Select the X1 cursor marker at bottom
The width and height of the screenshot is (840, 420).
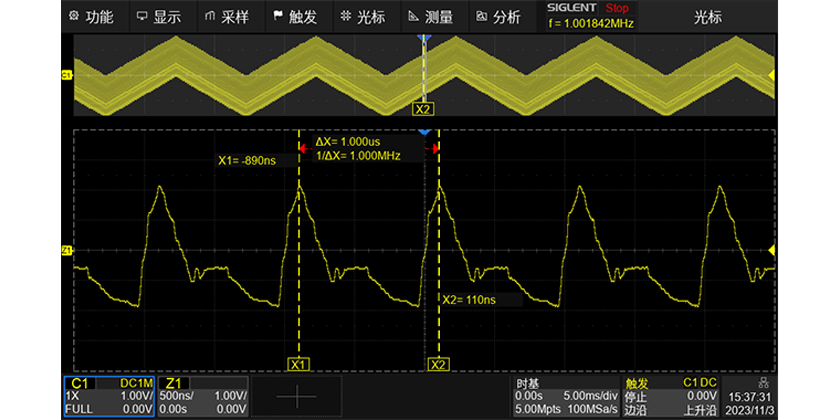click(x=298, y=365)
